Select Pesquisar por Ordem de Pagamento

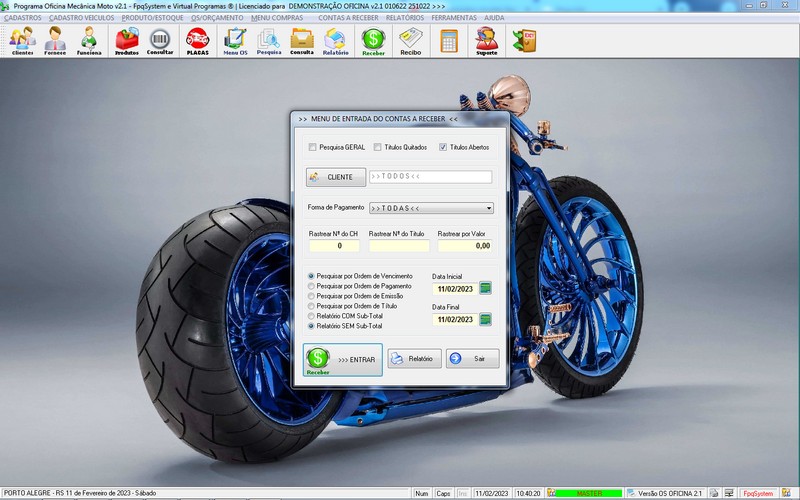[x=311, y=286]
